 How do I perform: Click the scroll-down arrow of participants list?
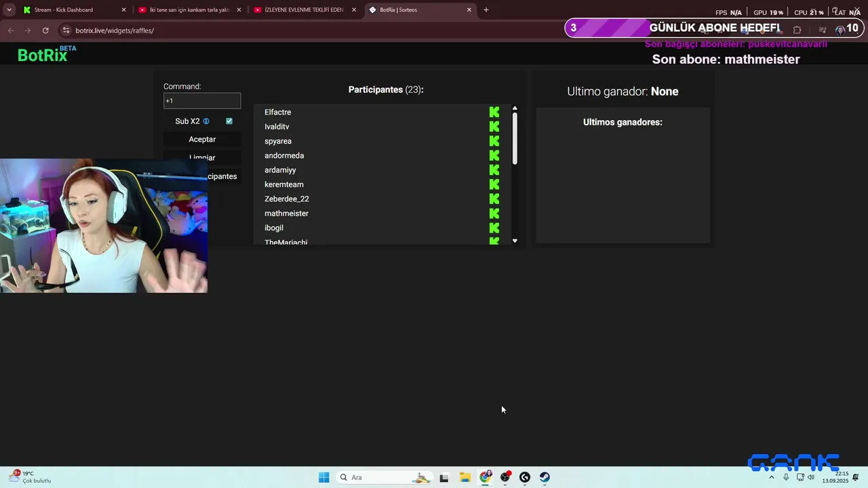tap(515, 241)
